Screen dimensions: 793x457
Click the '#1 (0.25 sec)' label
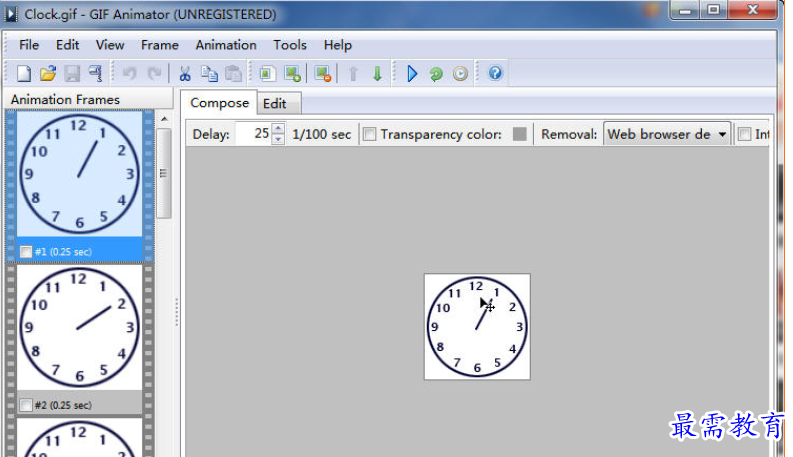coord(63,252)
